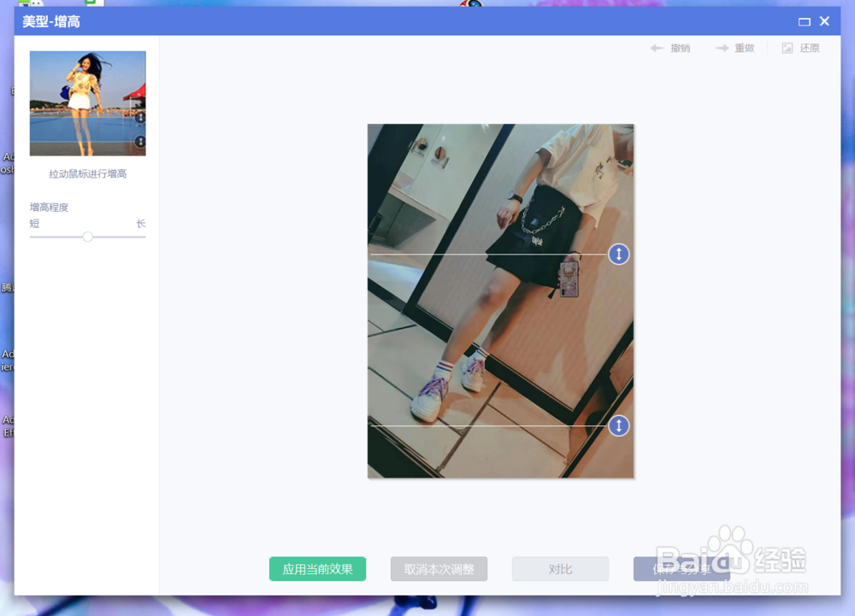Open the 腾讯 desktop shortcut icon
855x616 pixels.
(x=5, y=288)
